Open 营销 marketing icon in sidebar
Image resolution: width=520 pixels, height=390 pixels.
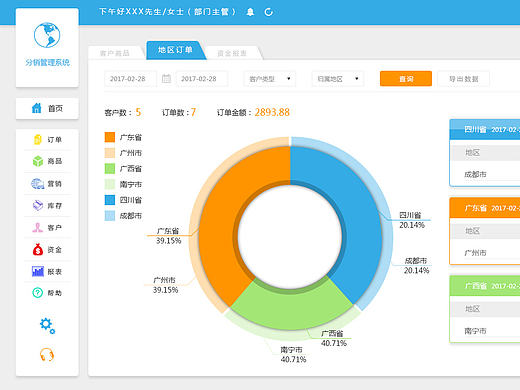(38, 184)
